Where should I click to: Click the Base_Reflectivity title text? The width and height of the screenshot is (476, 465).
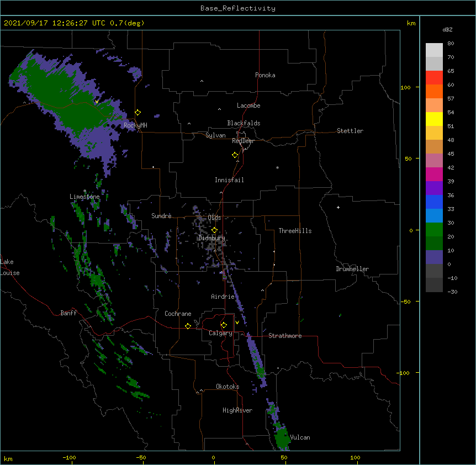click(x=238, y=8)
